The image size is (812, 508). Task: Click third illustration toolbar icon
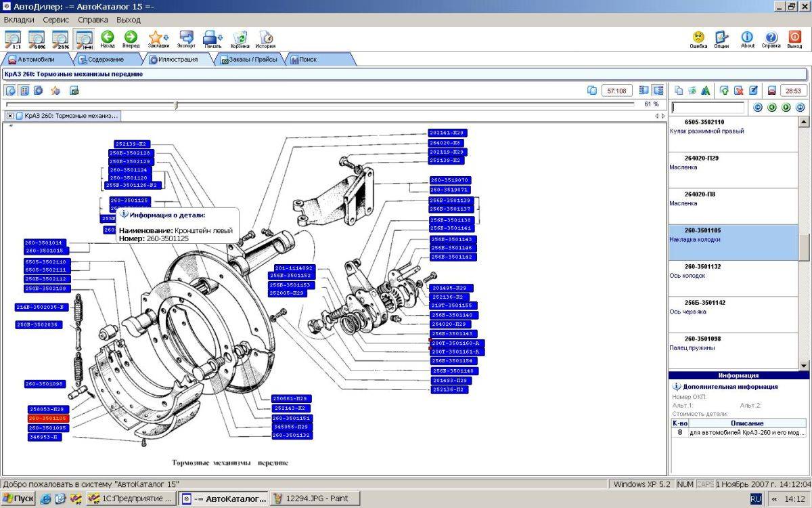click(39, 90)
